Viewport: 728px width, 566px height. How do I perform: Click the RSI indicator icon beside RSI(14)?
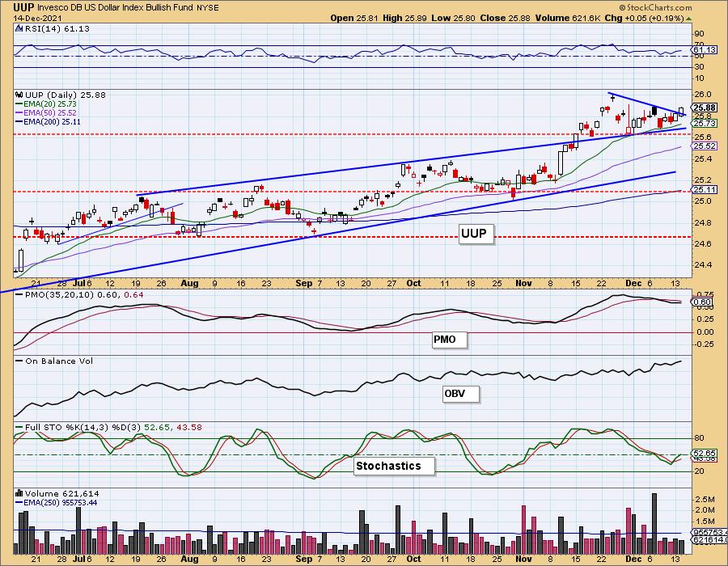[19, 28]
